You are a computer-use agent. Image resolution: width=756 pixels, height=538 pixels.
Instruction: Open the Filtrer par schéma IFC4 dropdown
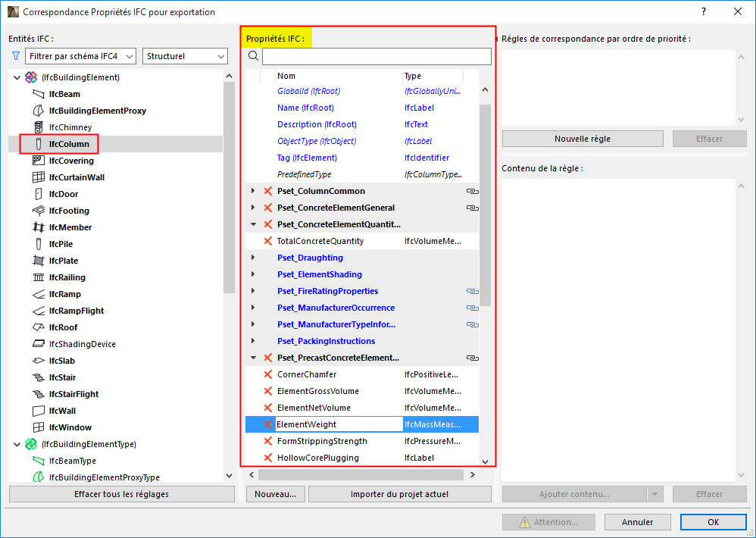tap(80, 56)
